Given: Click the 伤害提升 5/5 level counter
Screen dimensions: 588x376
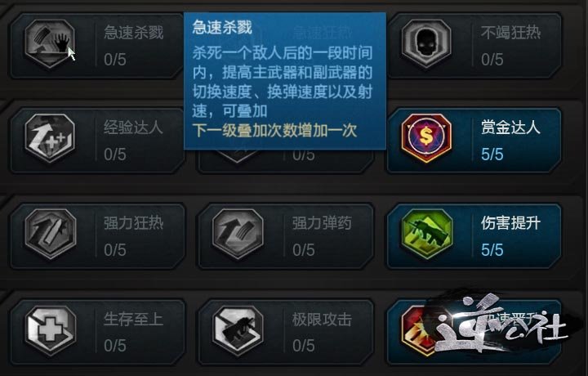Looking at the screenshot, I should point(492,249).
